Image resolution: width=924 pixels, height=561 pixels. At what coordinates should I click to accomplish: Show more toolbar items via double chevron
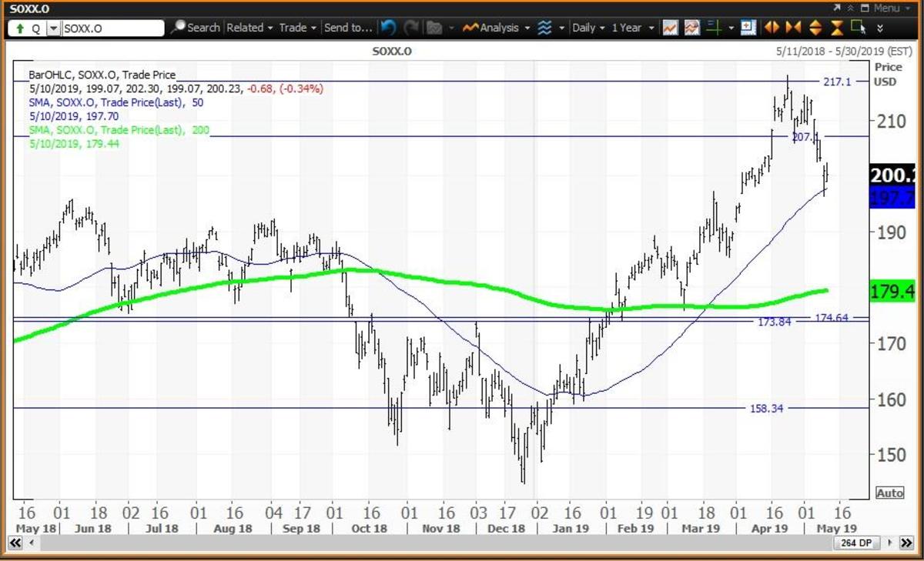click(880, 28)
